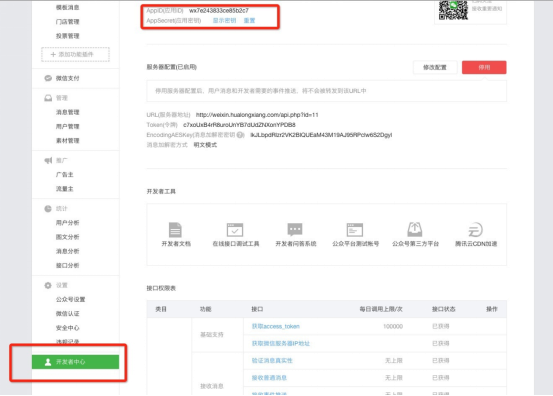553x396 pixels.
Task: Open 广告主 in the sidebar
Action: tap(65, 175)
